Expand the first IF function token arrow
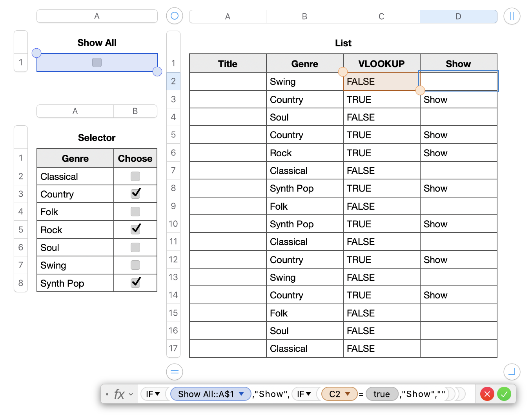The height and width of the screenshot is (417, 532). (158, 394)
